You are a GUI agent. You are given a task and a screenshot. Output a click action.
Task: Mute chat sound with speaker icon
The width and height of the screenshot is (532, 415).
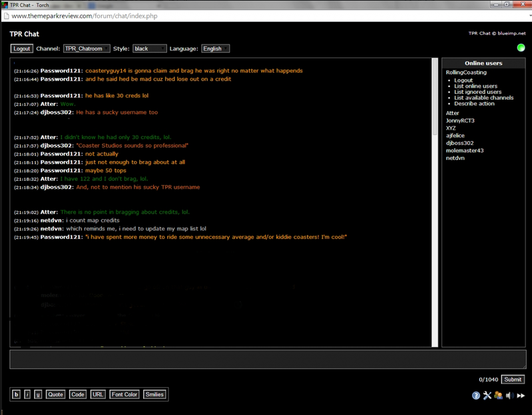pyautogui.click(x=509, y=396)
